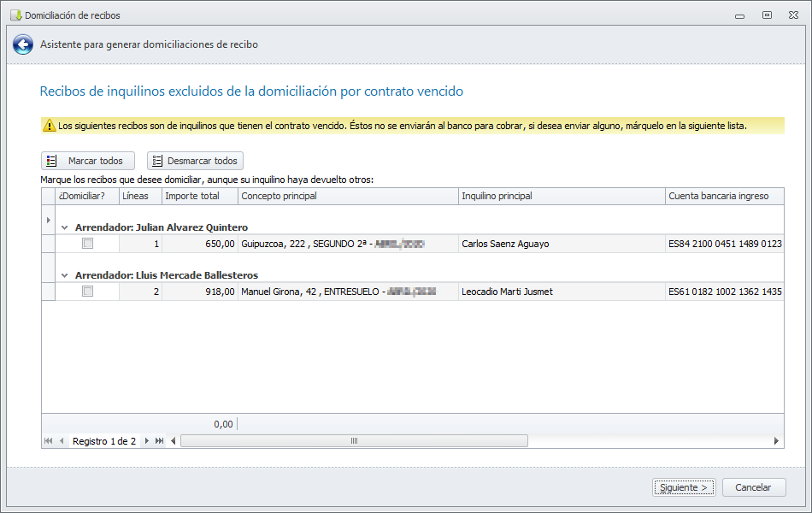The image size is (812, 513).
Task: Tick the Domiciliar checkbox for Leocadio Marti Jusmet
Action: click(x=87, y=292)
